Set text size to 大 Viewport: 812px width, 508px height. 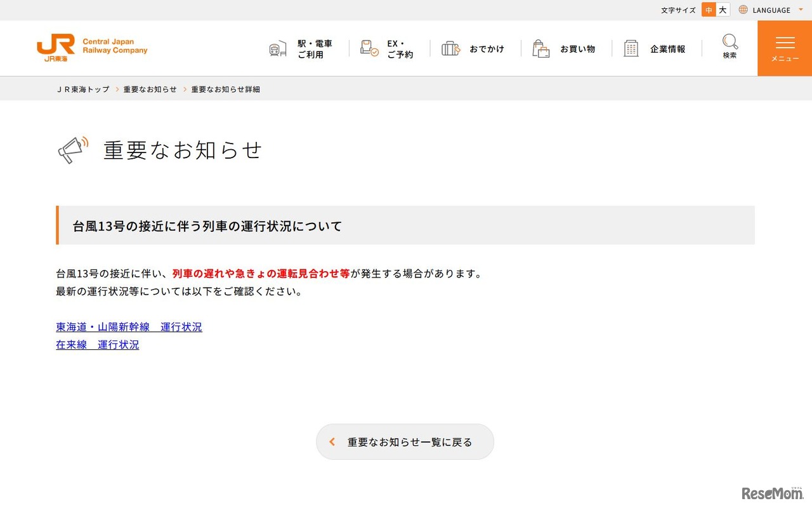click(x=723, y=10)
